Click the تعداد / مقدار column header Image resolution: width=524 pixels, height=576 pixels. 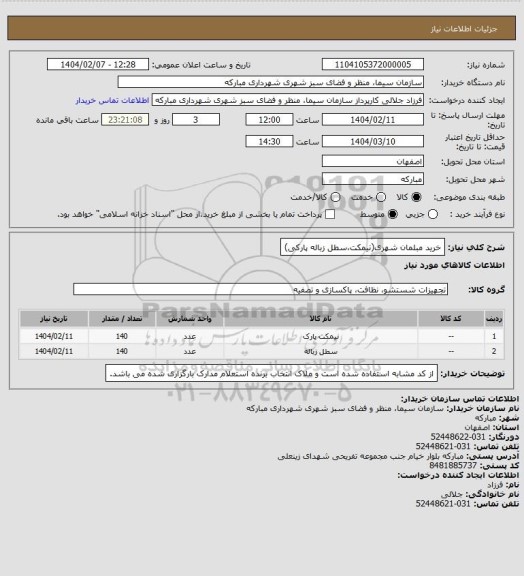click(x=122, y=319)
